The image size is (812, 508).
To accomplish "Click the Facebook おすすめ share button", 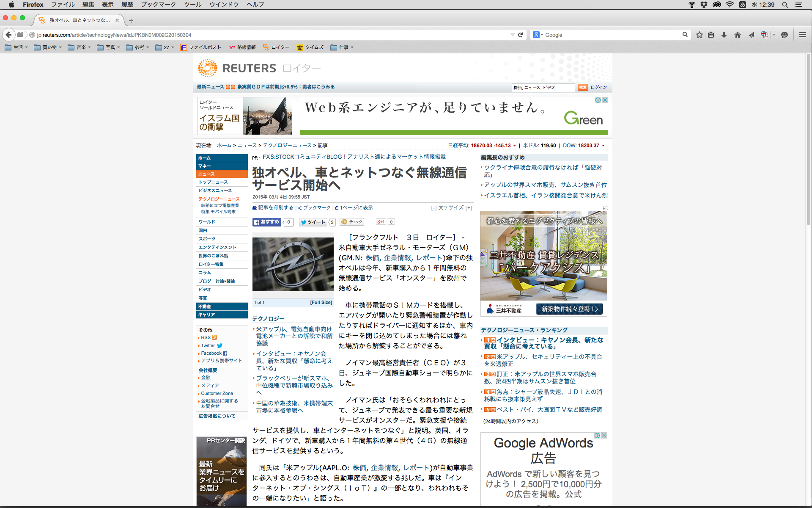I will [x=267, y=222].
